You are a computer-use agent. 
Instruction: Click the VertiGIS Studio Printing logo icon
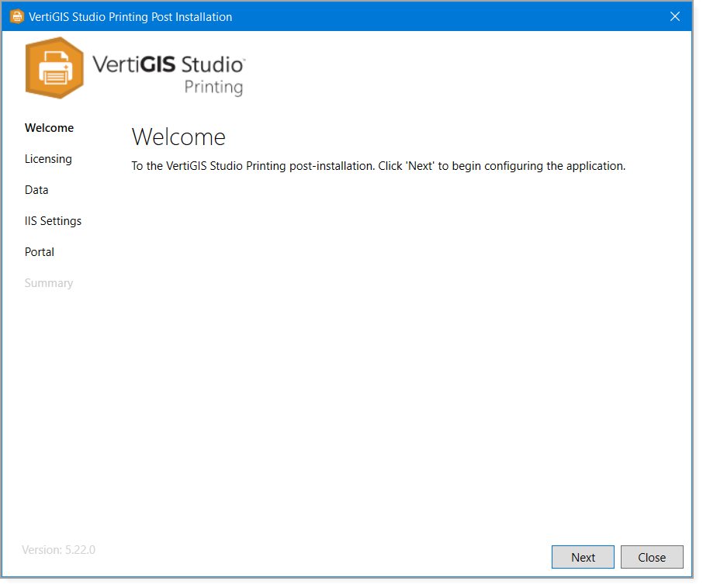54,68
